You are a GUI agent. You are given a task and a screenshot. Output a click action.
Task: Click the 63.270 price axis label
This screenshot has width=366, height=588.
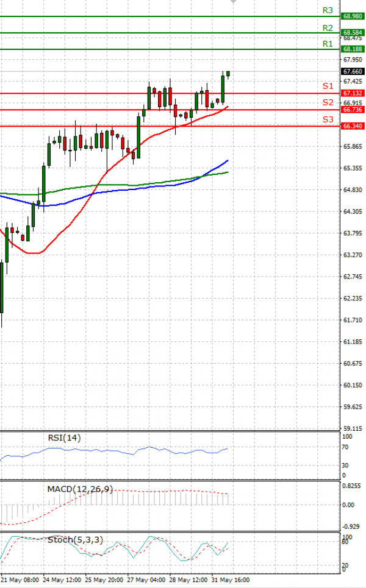coord(353,255)
